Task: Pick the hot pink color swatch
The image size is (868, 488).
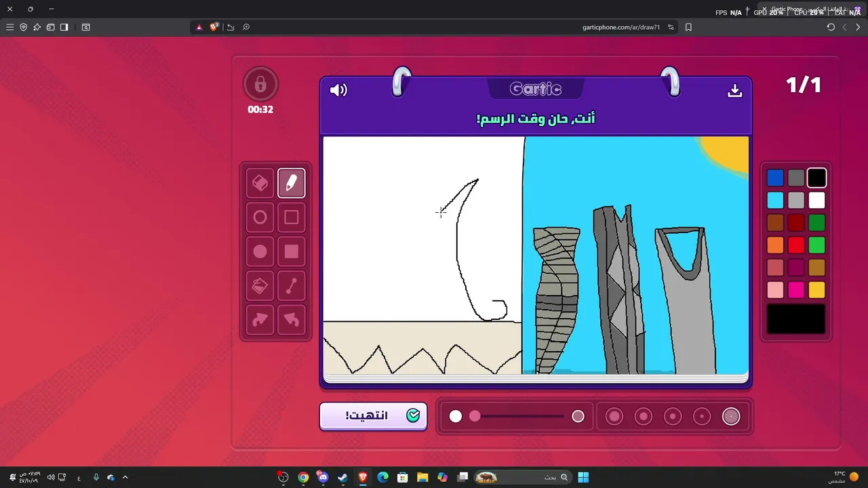Action: [x=796, y=289]
